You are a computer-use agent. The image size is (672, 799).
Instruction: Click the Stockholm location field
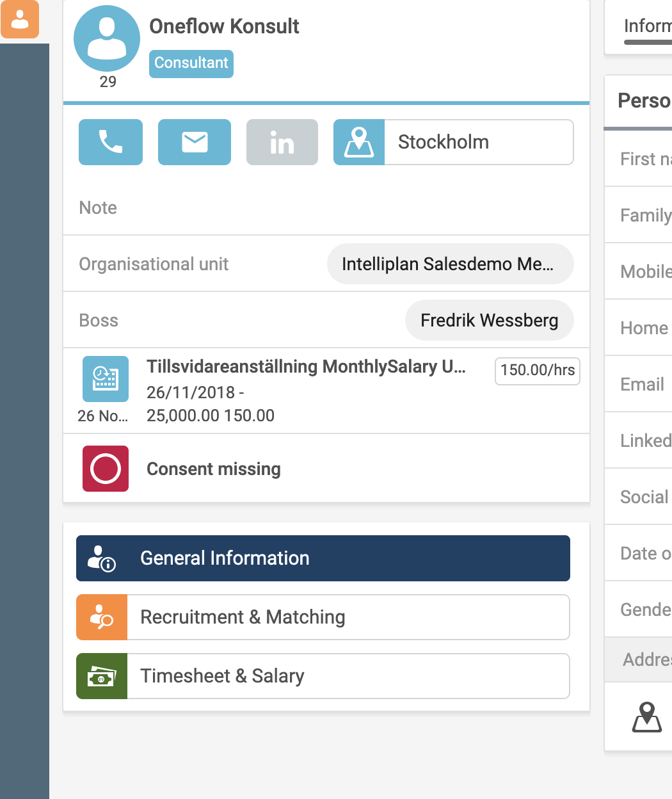(x=478, y=142)
